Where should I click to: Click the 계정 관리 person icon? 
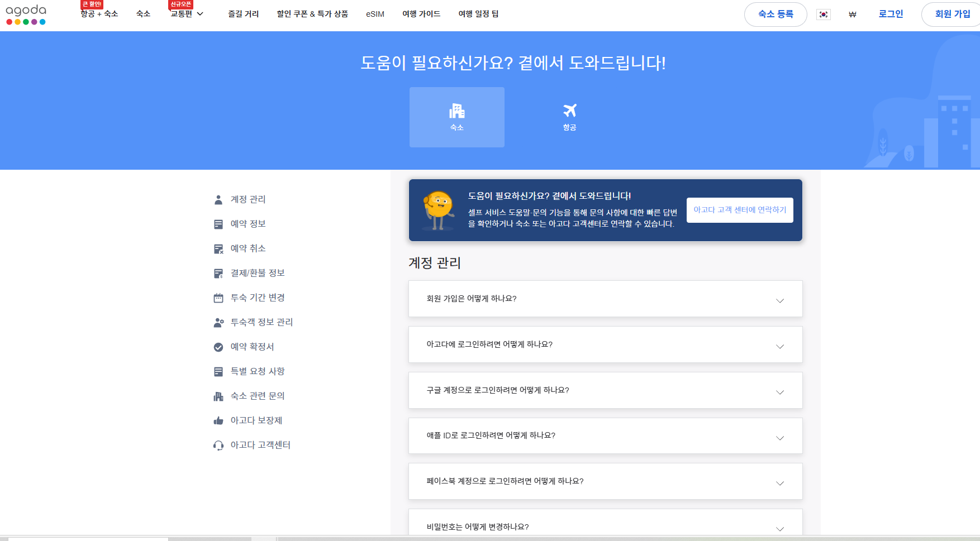click(218, 200)
